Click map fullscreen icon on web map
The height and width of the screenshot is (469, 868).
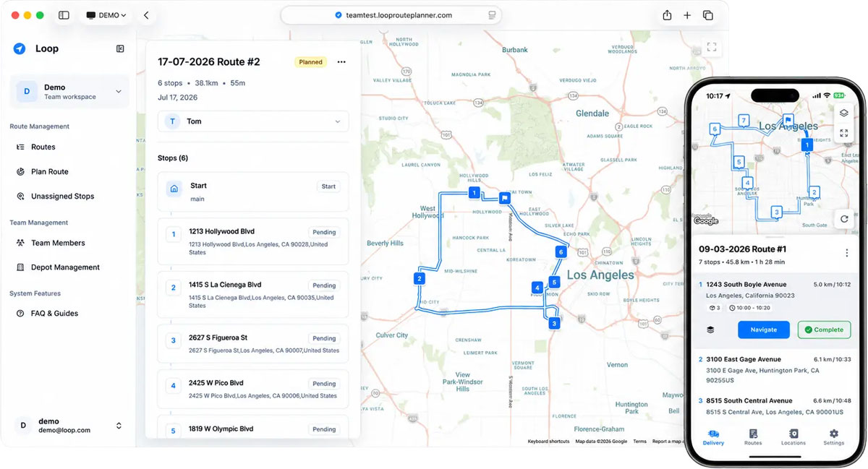pyautogui.click(x=712, y=48)
